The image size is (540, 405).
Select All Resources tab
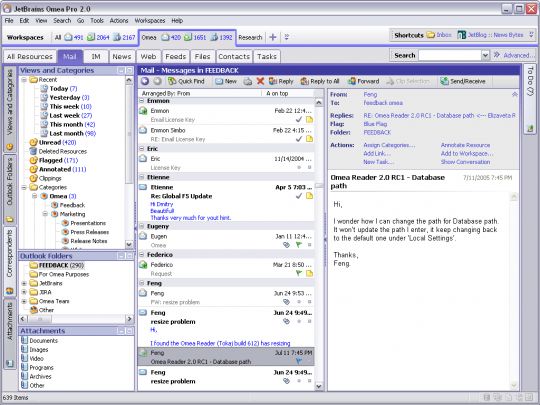(x=30, y=56)
